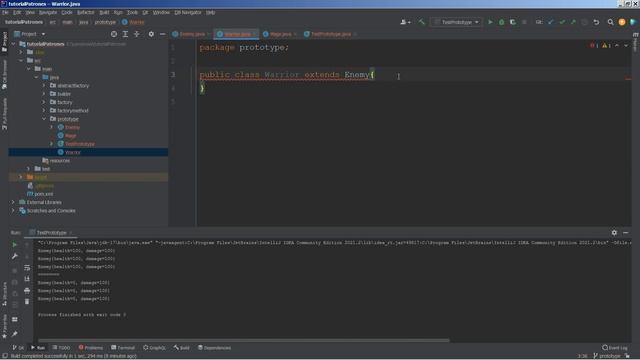Viewport: 640px width, 360px height.
Task: Open the run configuration dropdown TestPrototype
Action: pyautogui.click(x=456, y=22)
